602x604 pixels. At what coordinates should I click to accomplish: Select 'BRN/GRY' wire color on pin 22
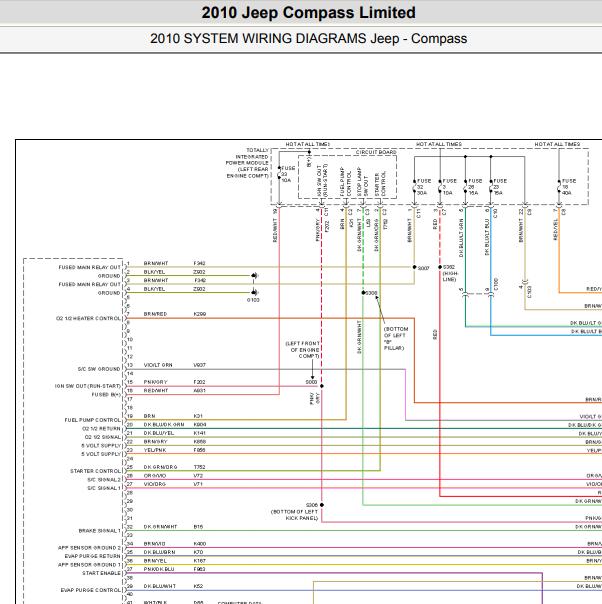(x=155, y=441)
